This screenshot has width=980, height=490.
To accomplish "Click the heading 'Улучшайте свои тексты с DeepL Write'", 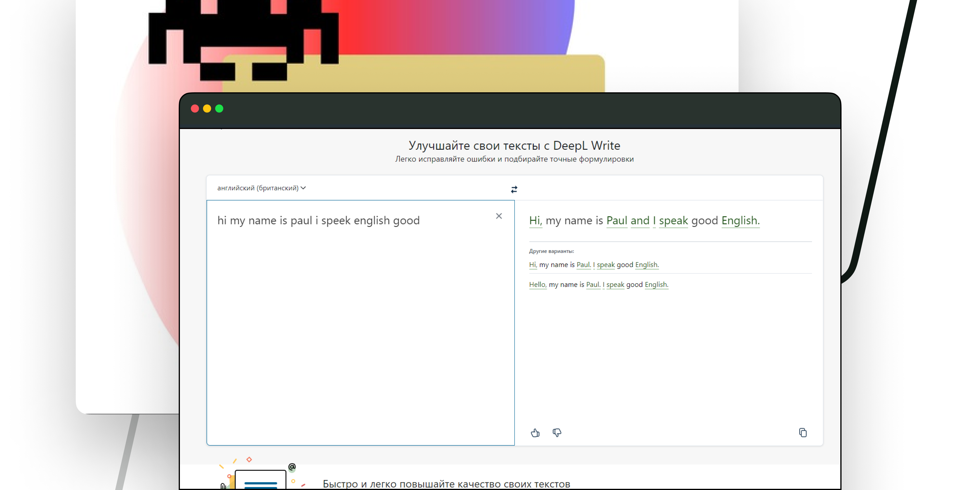I will coord(514,146).
